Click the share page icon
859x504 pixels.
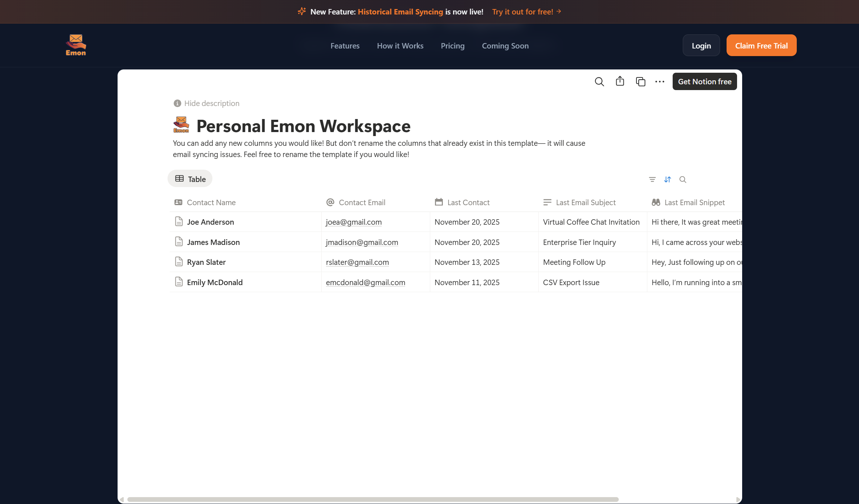620,81
